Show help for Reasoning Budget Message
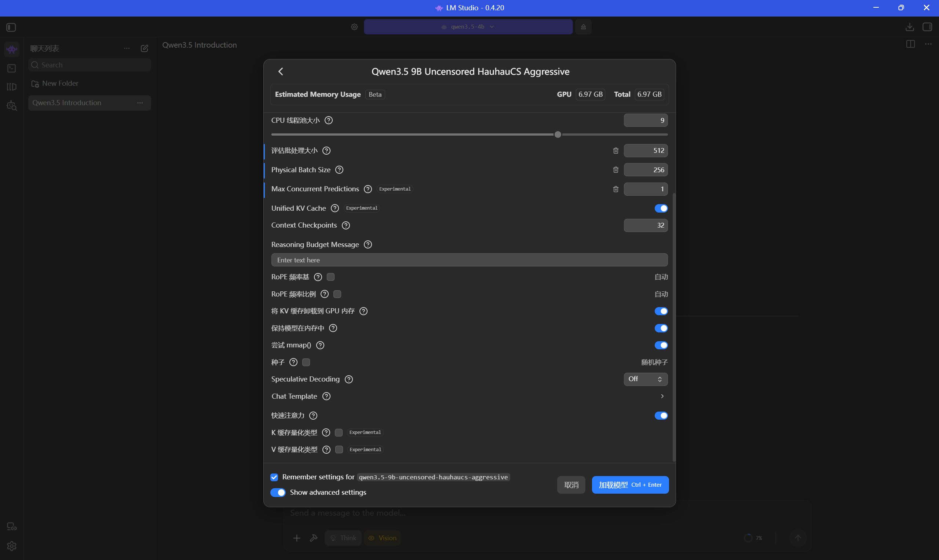The height and width of the screenshot is (560, 939). coord(368,244)
